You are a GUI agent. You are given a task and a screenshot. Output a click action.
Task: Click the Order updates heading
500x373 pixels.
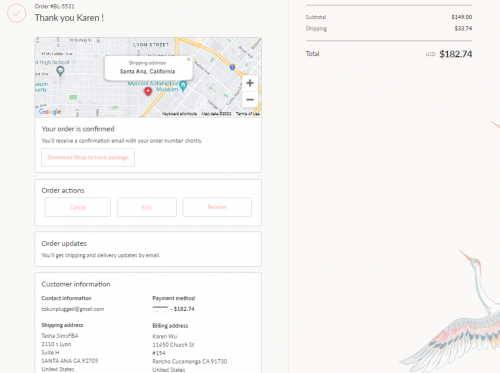[64, 243]
